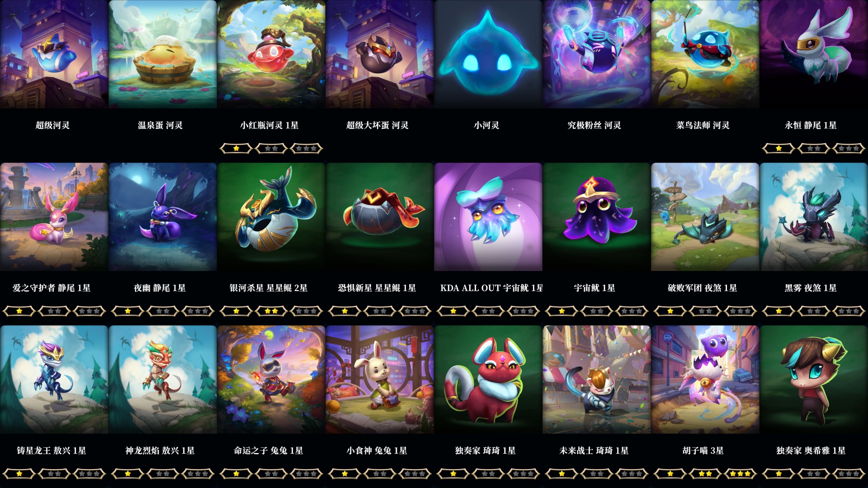Viewport: 868px width, 488px height.
Task: Open the 恐惧新星 星星鲲 portrait
Action: [380, 217]
